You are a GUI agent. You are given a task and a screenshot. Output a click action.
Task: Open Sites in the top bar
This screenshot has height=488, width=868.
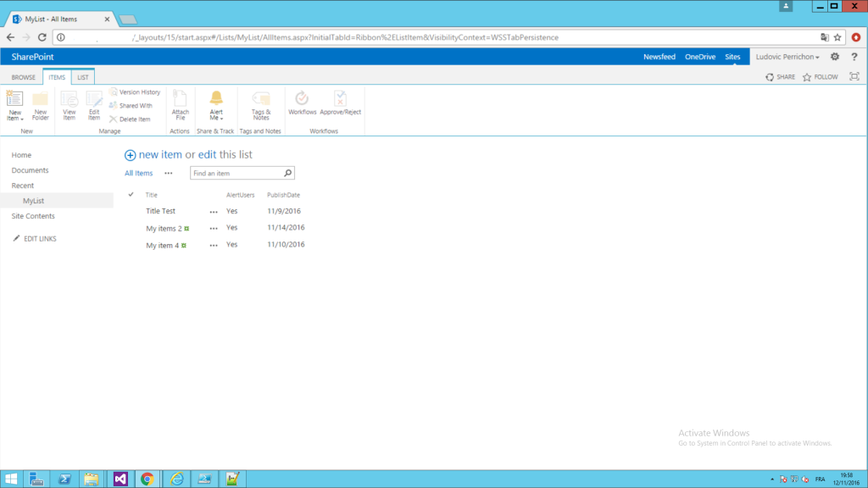732,57
